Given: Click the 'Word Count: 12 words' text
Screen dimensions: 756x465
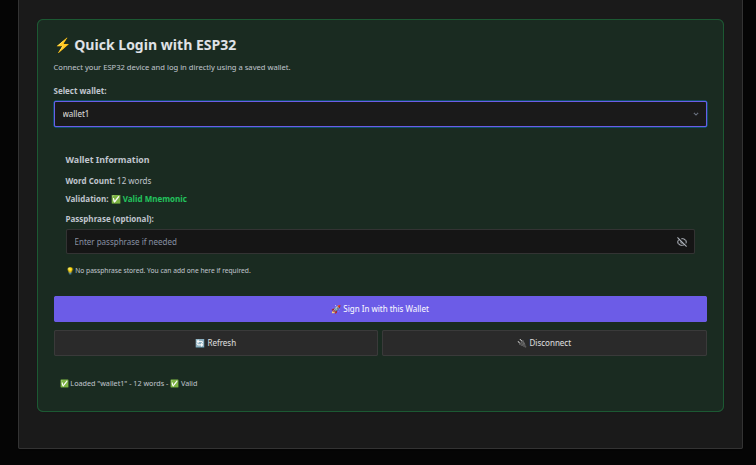Looking at the screenshot, I should click(x=108, y=181).
